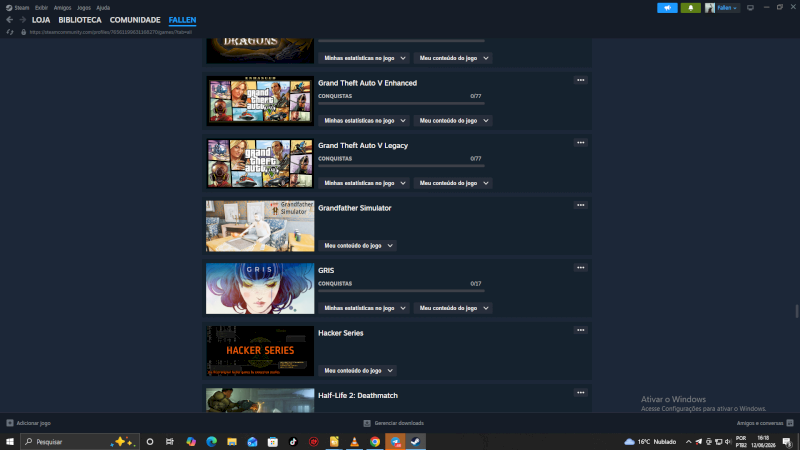Expand Minhas estatísticas no jogo for GRIS
Screen dimensions: 800x450
(364, 308)
